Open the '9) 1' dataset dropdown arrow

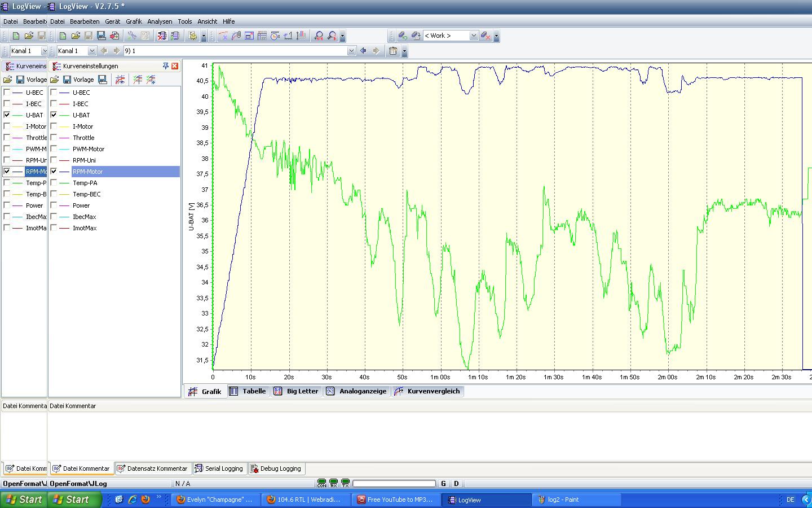pos(351,51)
